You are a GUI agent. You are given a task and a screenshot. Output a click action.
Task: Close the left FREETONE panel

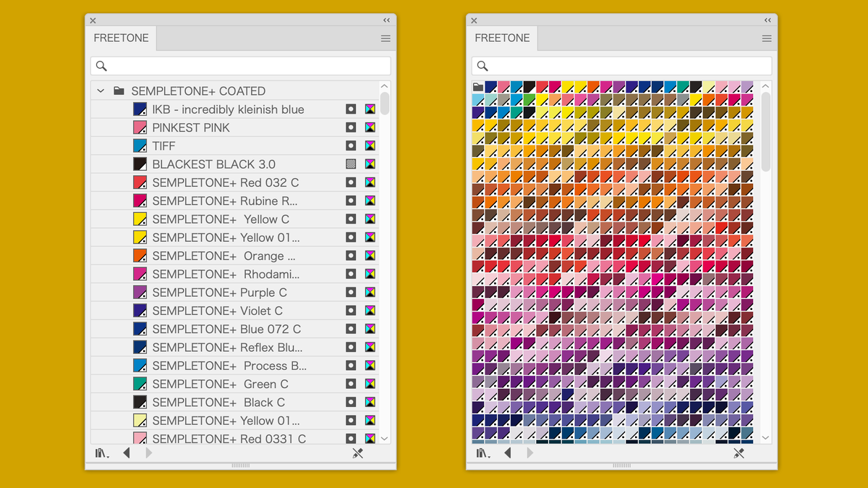[x=93, y=20]
